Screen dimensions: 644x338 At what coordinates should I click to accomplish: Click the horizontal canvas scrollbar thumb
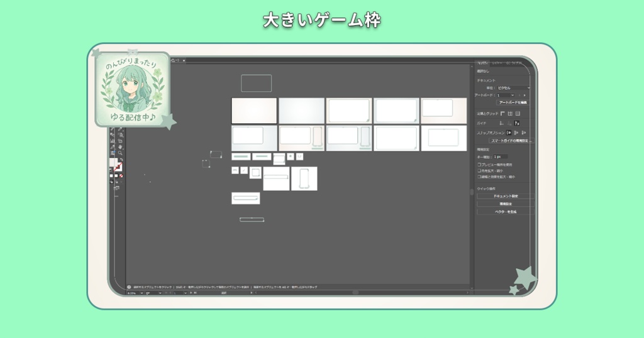(x=355, y=293)
